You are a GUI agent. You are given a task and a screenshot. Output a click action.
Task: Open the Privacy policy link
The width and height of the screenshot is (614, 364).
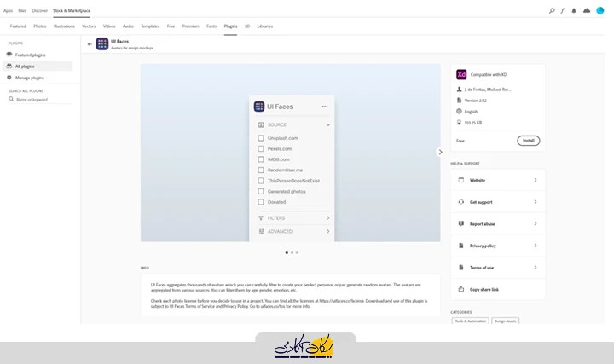click(498, 246)
